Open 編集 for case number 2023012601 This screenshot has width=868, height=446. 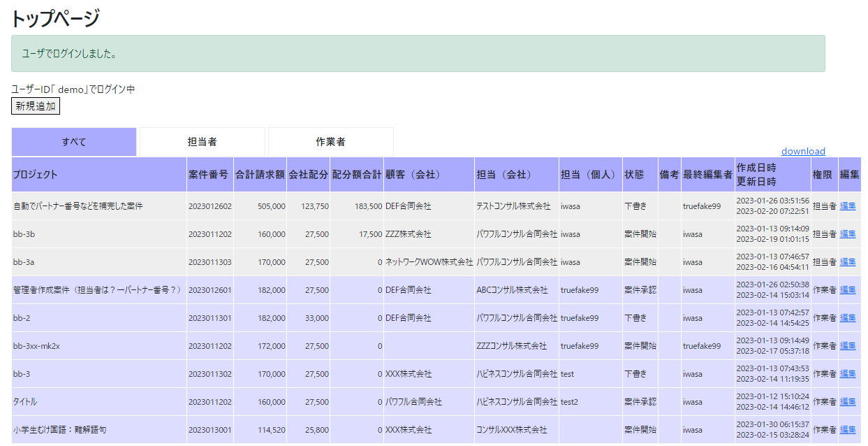tap(848, 290)
